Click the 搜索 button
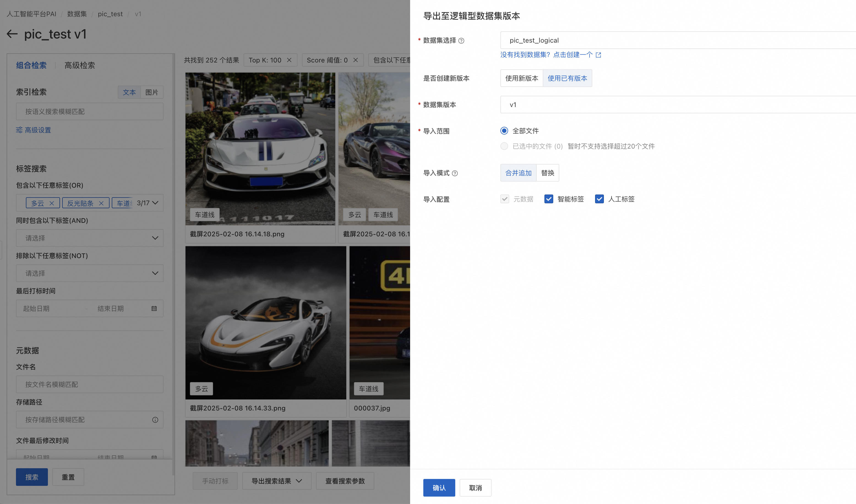The image size is (856, 504). coord(32,477)
